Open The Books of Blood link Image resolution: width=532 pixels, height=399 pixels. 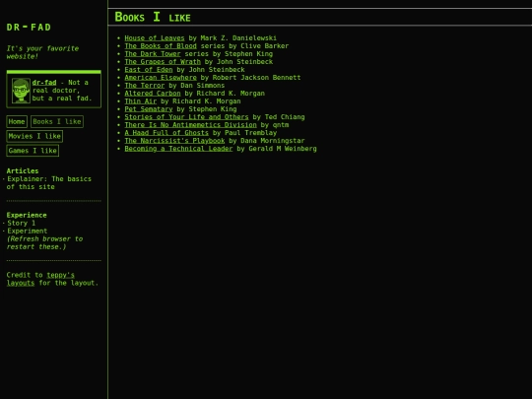click(161, 45)
